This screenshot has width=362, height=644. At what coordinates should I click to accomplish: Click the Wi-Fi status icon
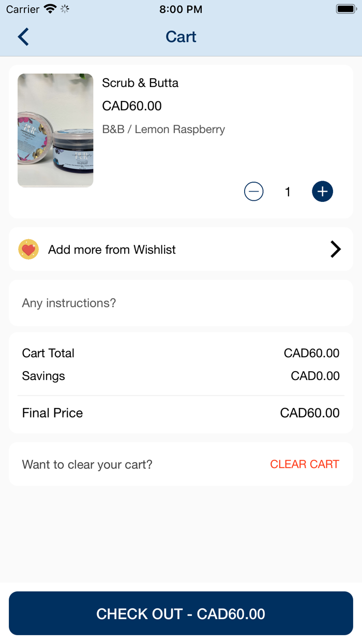click(50, 9)
